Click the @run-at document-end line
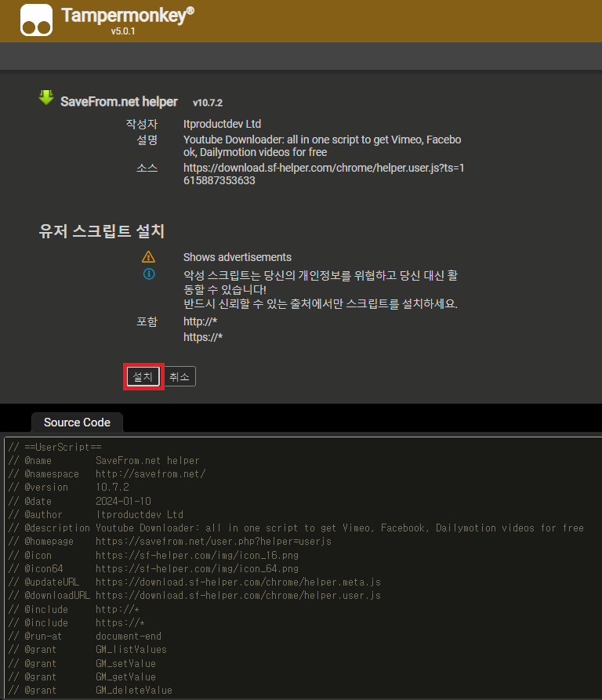 pos(85,637)
